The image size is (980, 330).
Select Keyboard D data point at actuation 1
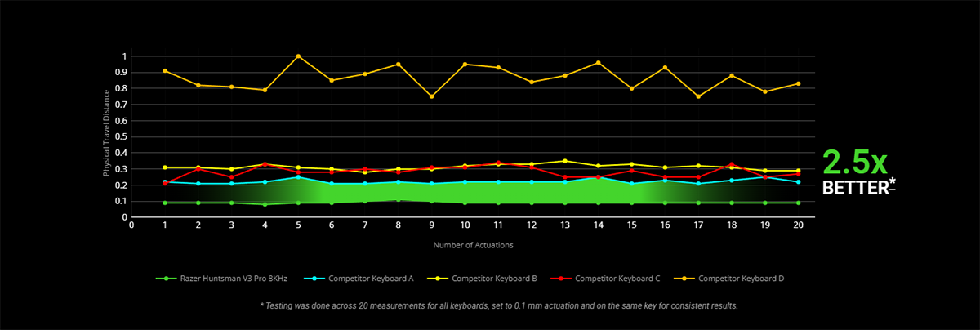(165, 70)
